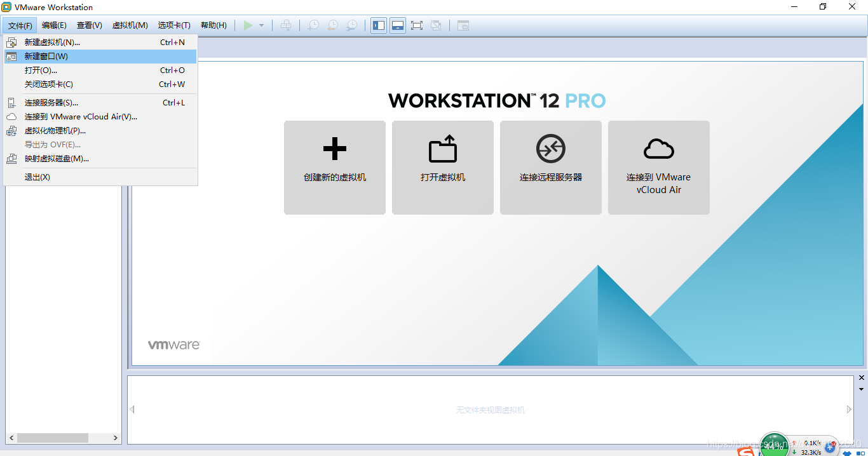Click the new virtual machine menu icon
Viewport: 868px width, 456px height.
click(x=11, y=43)
